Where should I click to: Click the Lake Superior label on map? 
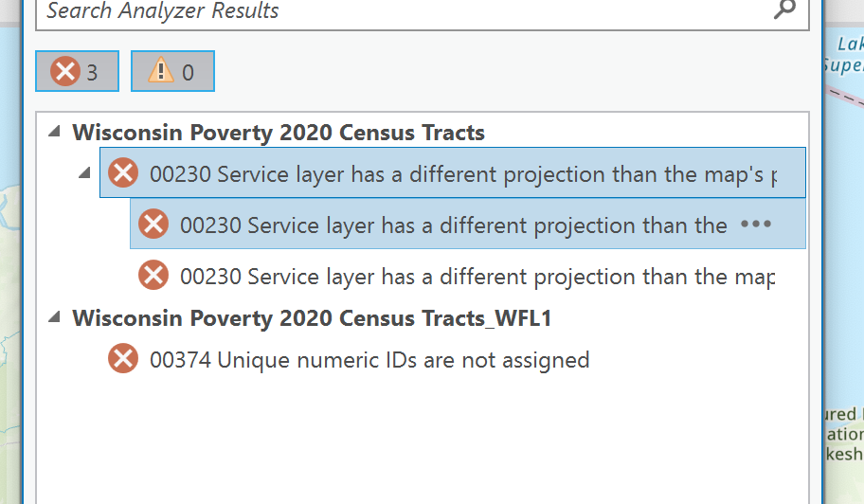846,54
